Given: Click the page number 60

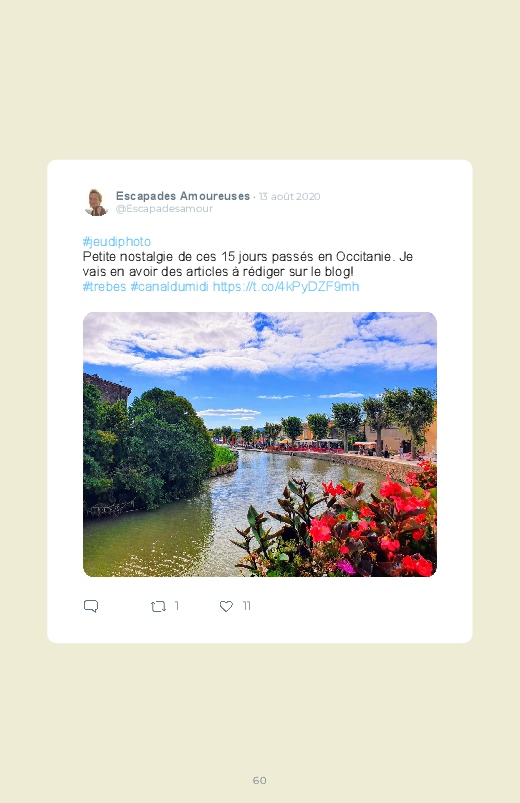Looking at the screenshot, I should [260, 780].
